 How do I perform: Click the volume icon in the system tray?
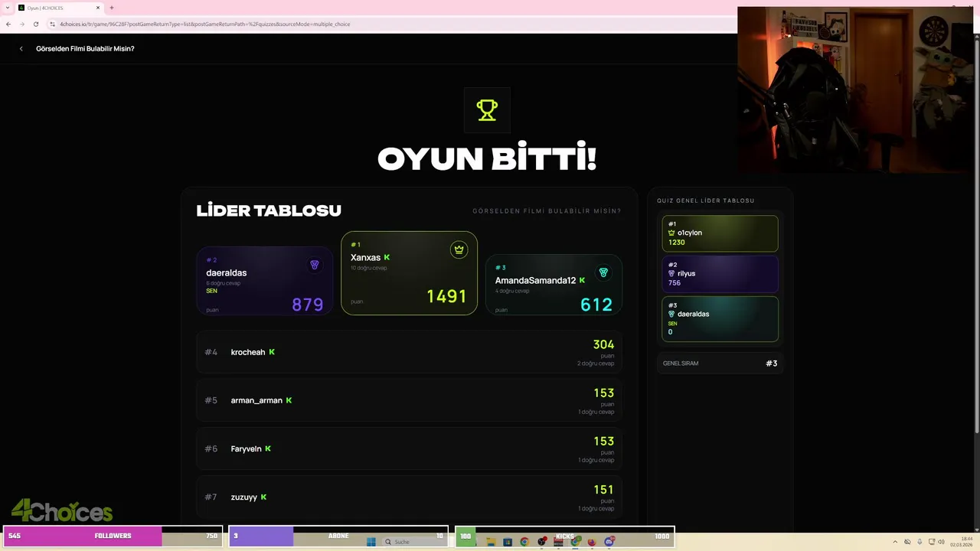pos(941,542)
